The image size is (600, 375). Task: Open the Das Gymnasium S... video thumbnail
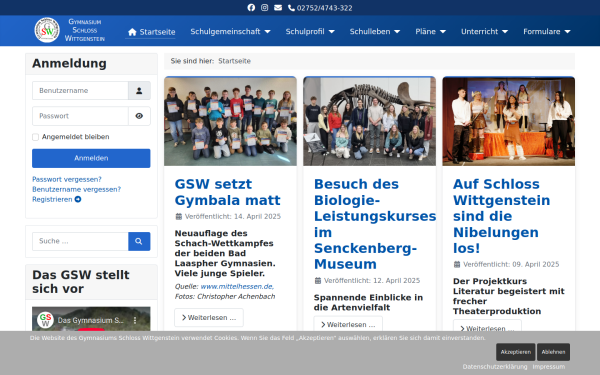coord(91,319)
